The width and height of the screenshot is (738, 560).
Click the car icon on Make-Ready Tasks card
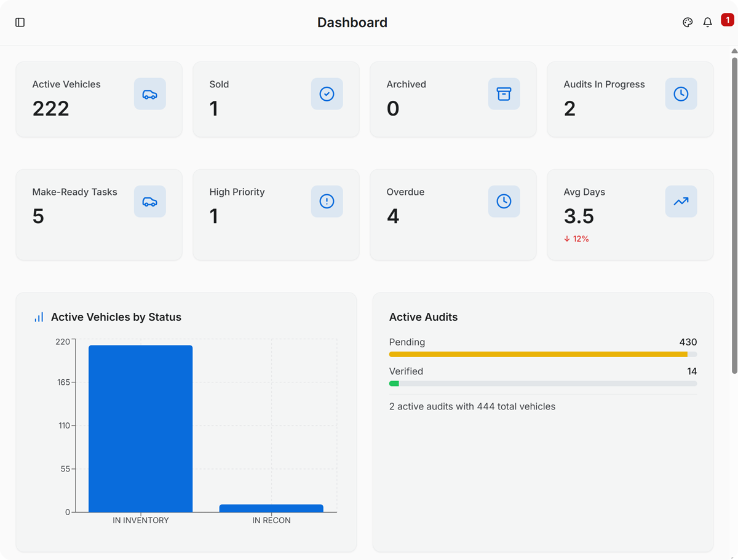tap(149, 201)
